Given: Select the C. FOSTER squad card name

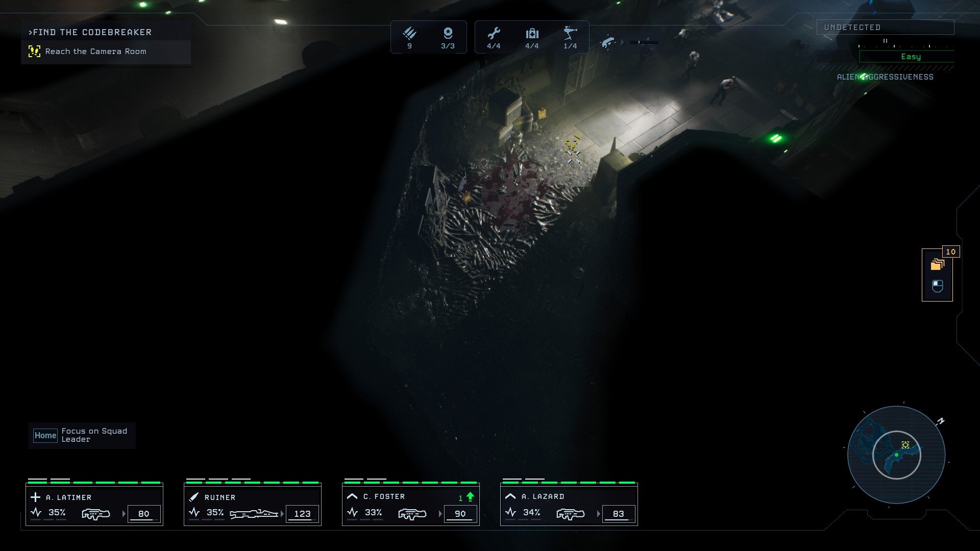Looking at the screenshot, I should click(x=384, y=496).
